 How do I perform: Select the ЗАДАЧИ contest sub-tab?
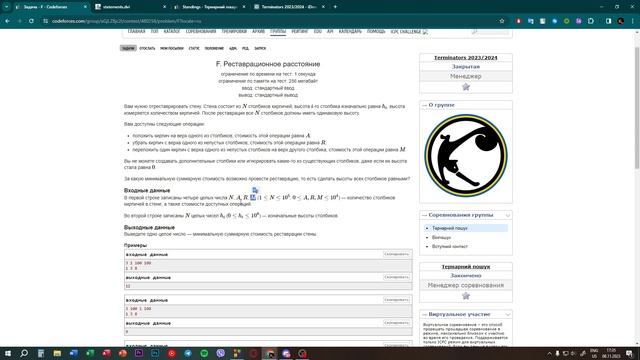point(128,48)
